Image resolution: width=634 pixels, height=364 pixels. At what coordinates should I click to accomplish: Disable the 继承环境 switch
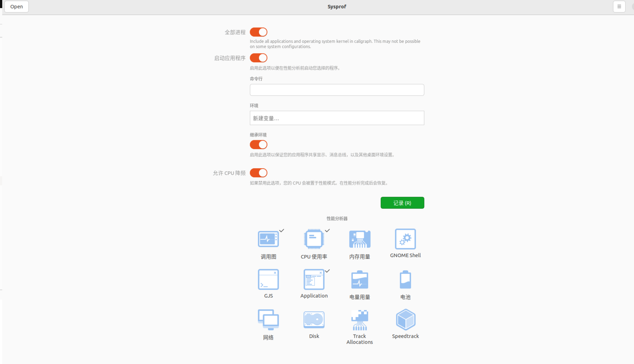(x=258, y=145)
